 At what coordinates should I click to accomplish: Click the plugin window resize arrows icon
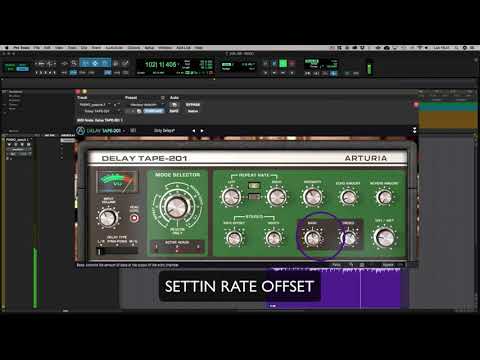(x=414, y=130)
